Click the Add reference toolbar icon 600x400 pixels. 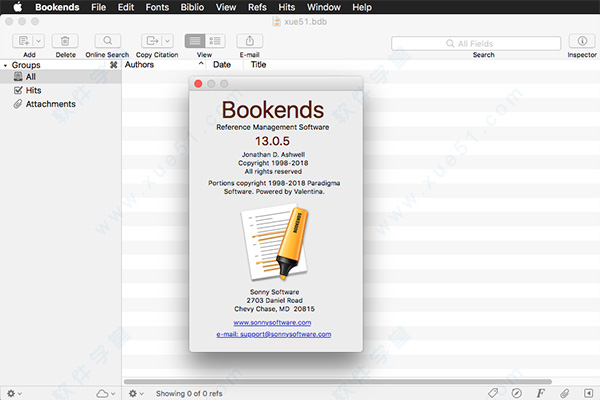(23, 41)
